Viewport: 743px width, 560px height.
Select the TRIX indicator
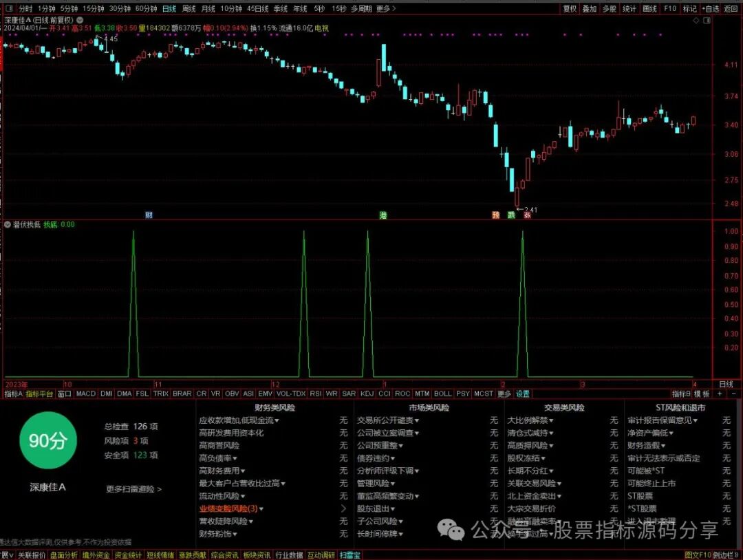(160, 394)
